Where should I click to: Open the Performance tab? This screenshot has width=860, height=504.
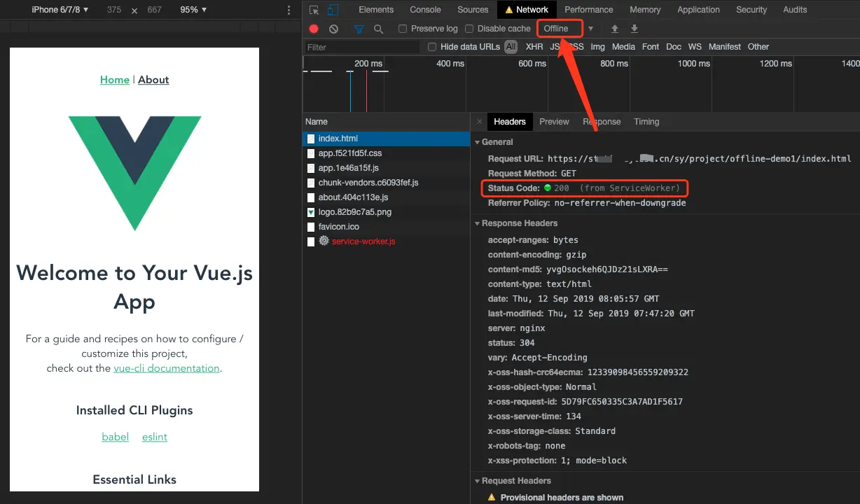click(588, 10)
